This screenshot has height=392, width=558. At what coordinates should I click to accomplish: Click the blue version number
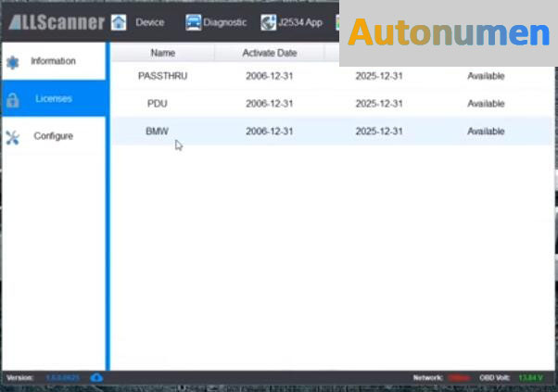[x=63, y=377]
